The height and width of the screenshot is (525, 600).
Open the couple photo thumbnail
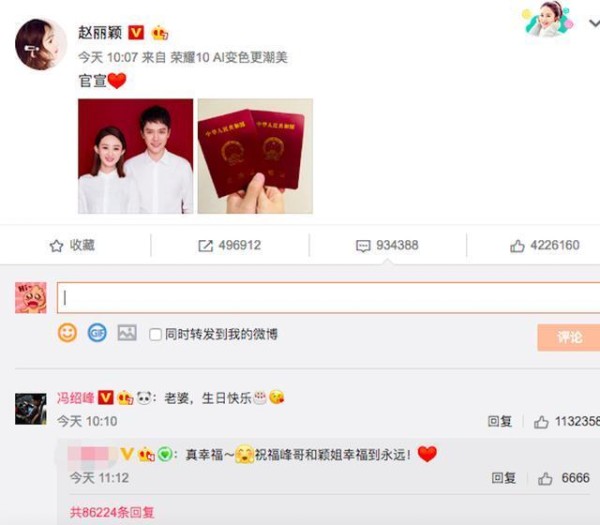coord(135,156)
